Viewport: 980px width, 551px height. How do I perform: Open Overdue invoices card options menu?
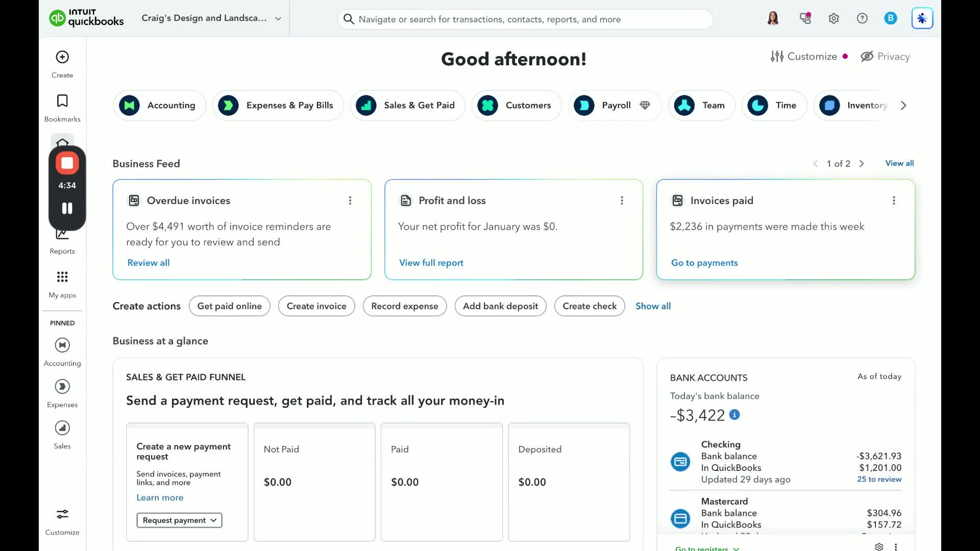(x=350, y=201)
